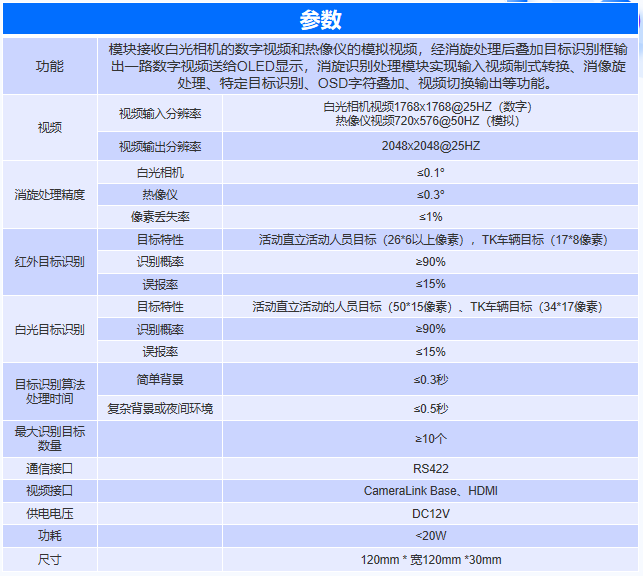Select the CameraLink Base、HDMI cell
Image resolution: width=643 pixels, height=576 pixels.
[x=430, y=490]
